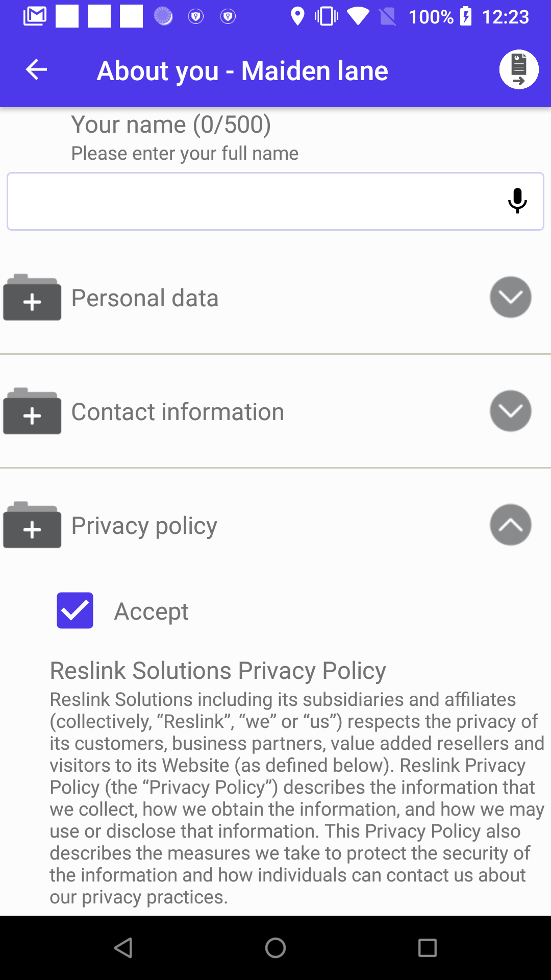
Task: Tap the Personal data folder icon
Action: click(x=32, y=298)
